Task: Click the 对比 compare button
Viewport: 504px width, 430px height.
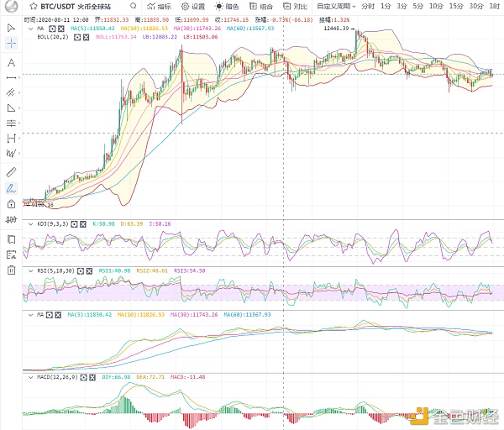Action: [x=295, y=6]
